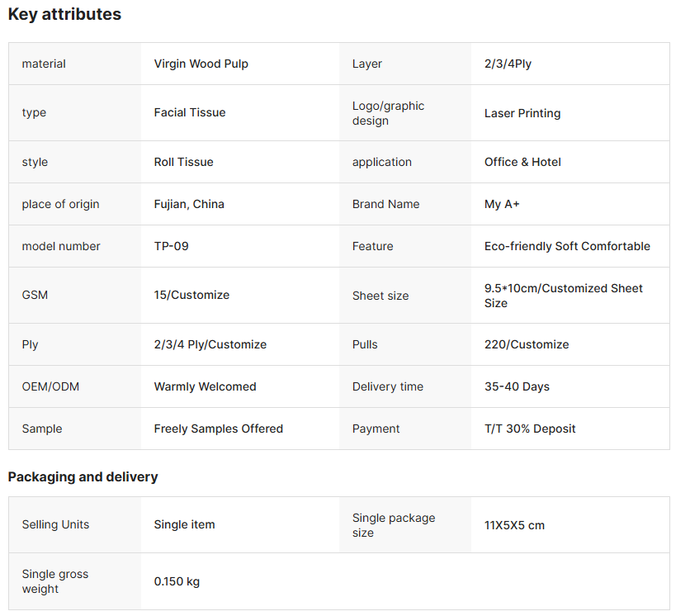Screen dimensions: 676x616
Task: Select the Fujian, China origin value
Action: coord(189,204)
